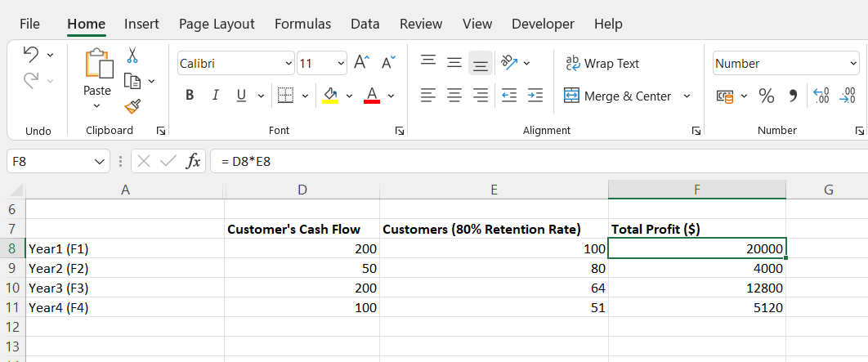Center text horizontally
Screen dimensions: 868x362
tap(454, 96)
